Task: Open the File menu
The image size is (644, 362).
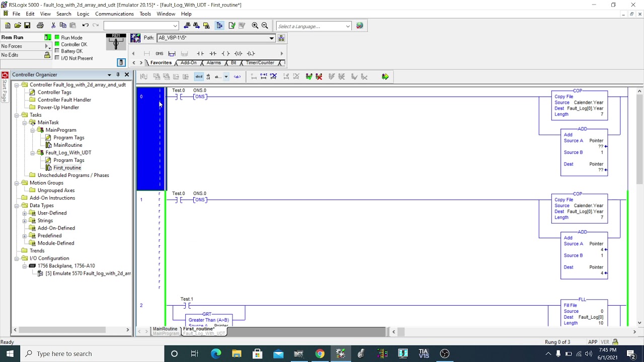Action: pyautogui.click(x=16, y=14)
